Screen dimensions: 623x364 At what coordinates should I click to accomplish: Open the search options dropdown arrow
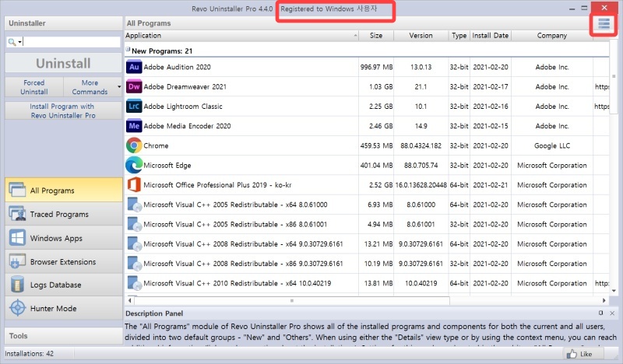(x=19, y=42)
